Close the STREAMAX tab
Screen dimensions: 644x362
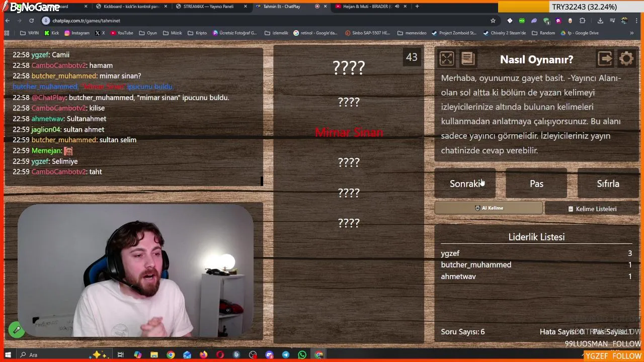point(246,7)
